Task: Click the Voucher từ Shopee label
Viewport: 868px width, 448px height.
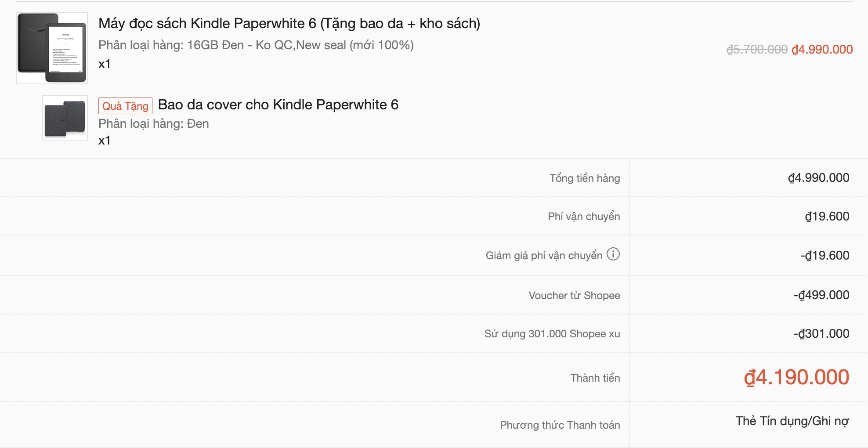Action: tap(574, 296)
